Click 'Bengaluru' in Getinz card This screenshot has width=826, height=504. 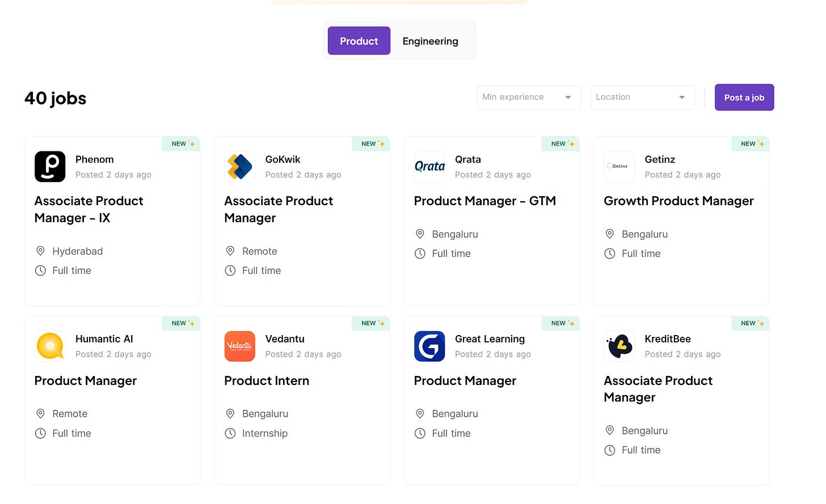coord(644,234)
